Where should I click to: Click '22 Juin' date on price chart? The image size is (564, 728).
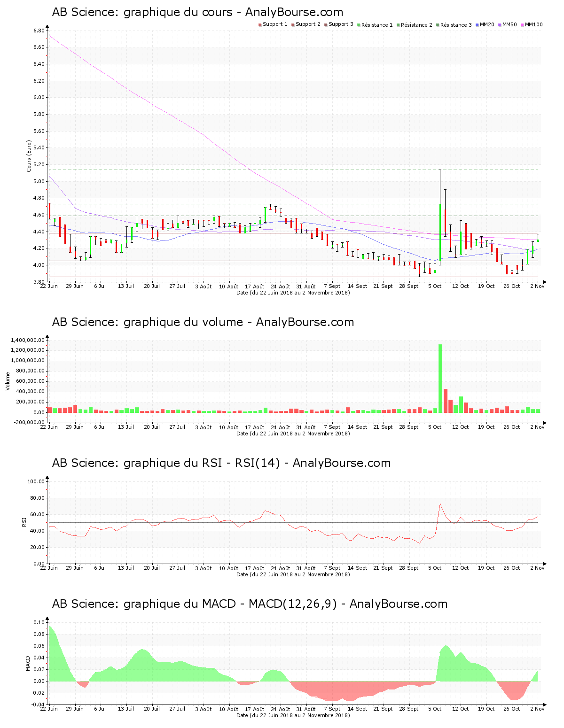point(49,286)
